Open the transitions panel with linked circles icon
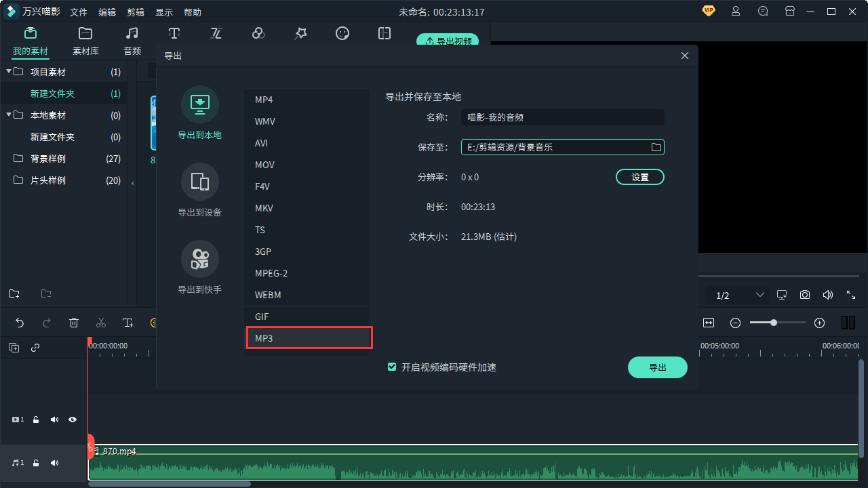Viewport: 868px width, 488px height. pyautogui.click(x=258, y=33)
